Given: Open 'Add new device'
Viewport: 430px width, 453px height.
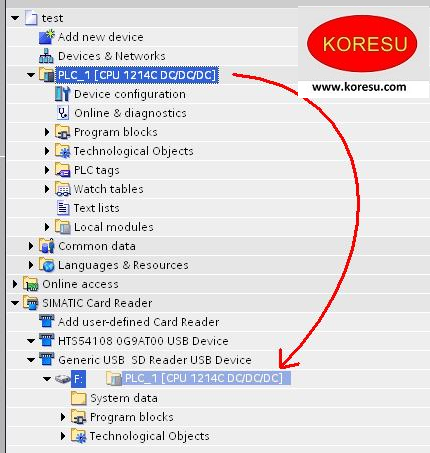Looking at the screenshot, I should [101, 37].
